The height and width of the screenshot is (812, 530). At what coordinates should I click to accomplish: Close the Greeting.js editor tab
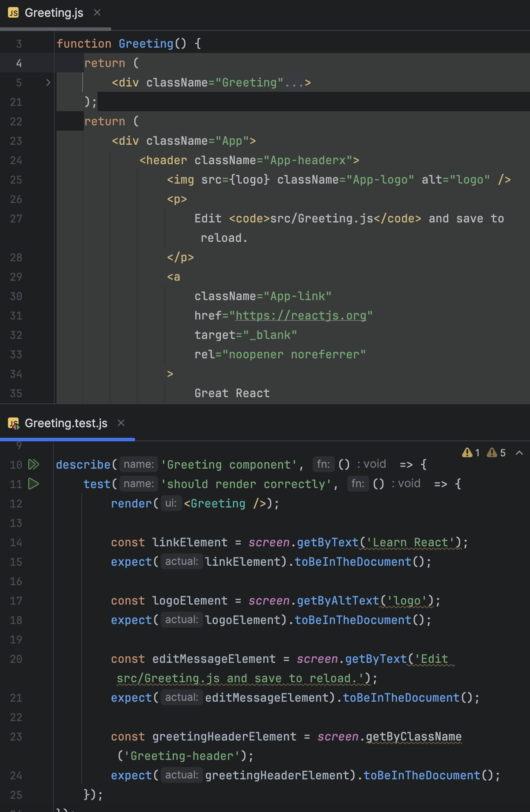click(x=97, y=13)
